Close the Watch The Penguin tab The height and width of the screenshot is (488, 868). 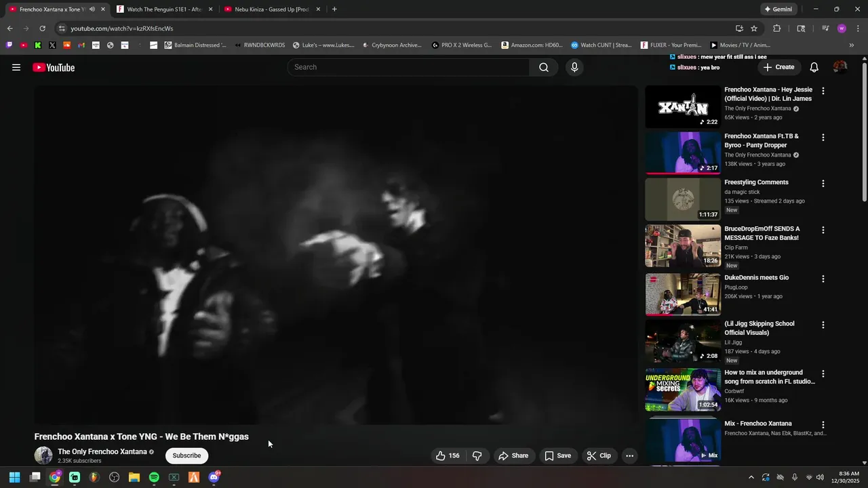pos(210,9)
